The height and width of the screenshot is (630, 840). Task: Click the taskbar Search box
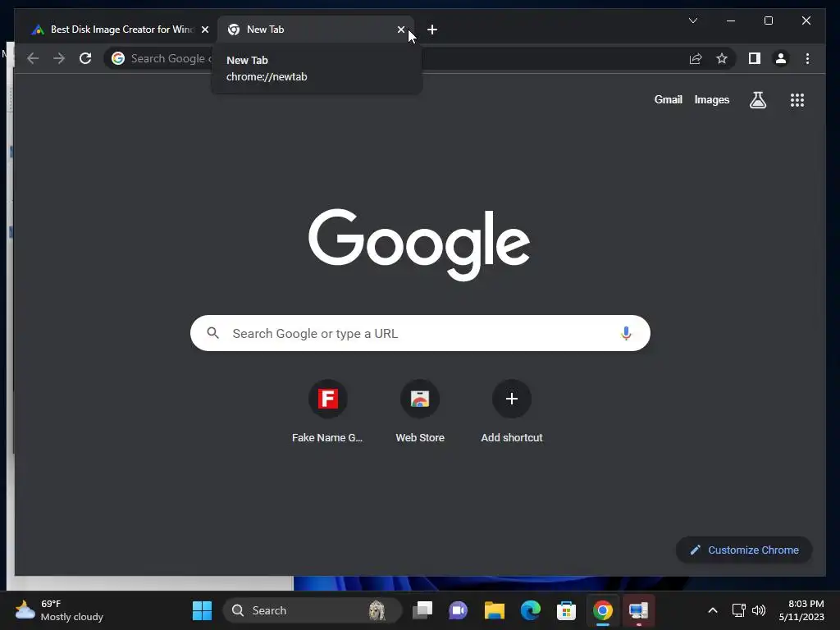pyautogui.click(x=312, y=610)
